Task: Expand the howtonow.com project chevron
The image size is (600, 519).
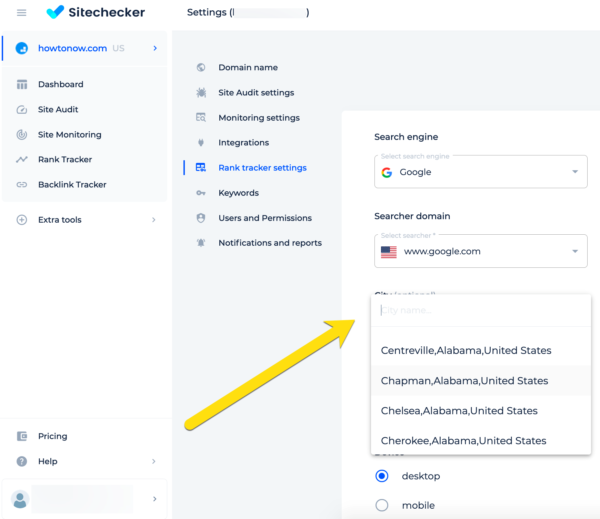Action: [155, 48]
